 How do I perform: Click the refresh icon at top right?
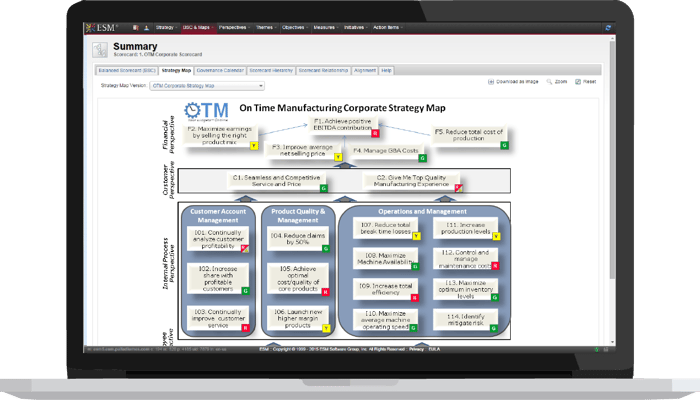tap(608, 28)
